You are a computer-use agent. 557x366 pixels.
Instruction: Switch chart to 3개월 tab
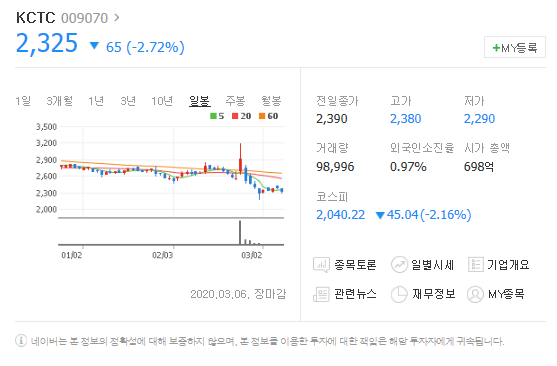coord(59,101)
